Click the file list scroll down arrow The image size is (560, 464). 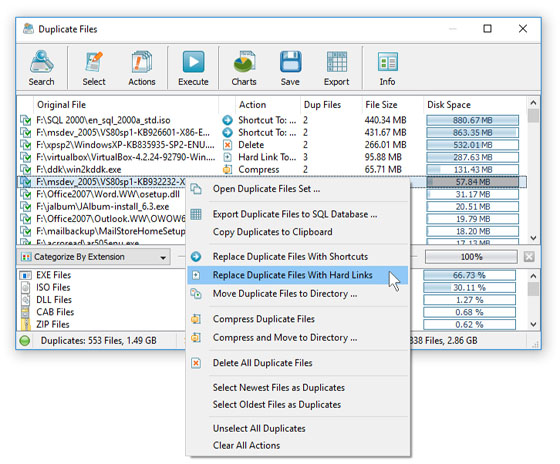533,238
